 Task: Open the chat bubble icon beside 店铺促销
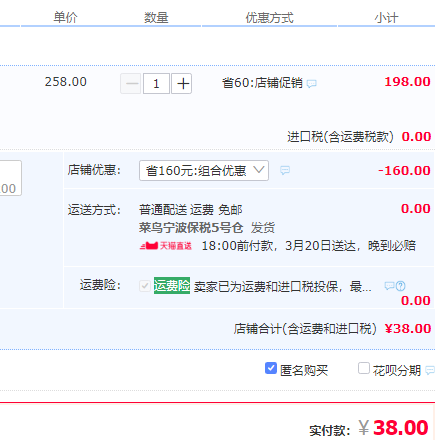tap(312, 84)
